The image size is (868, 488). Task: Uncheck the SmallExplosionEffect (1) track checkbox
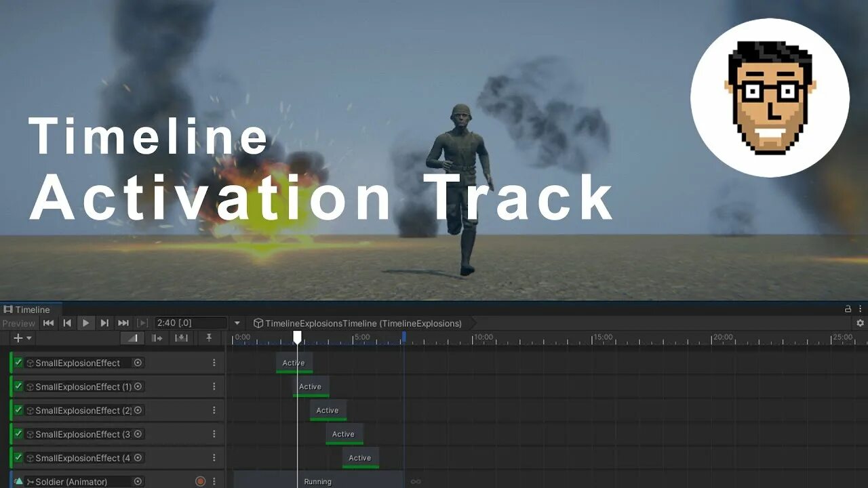(x=18, y=386)
